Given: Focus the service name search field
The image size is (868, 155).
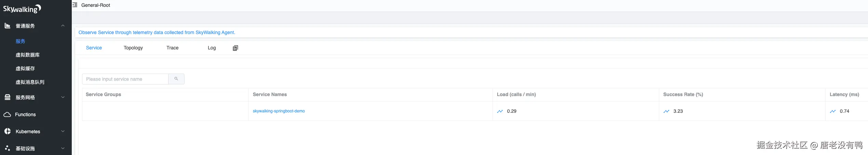Looking at the screenshot, I should [125, 79].
